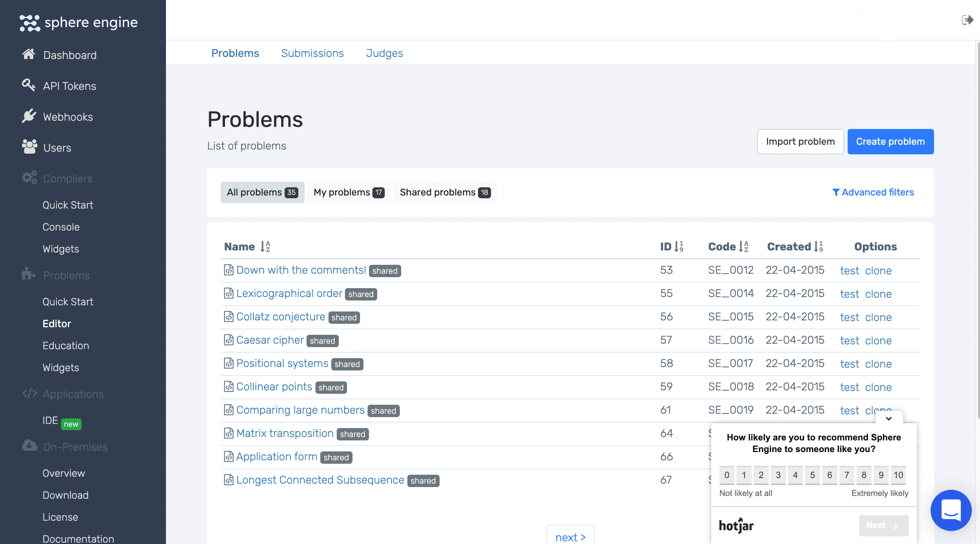
Task: Click the Caesar cipher file icon
Action: tap(228, 340)
